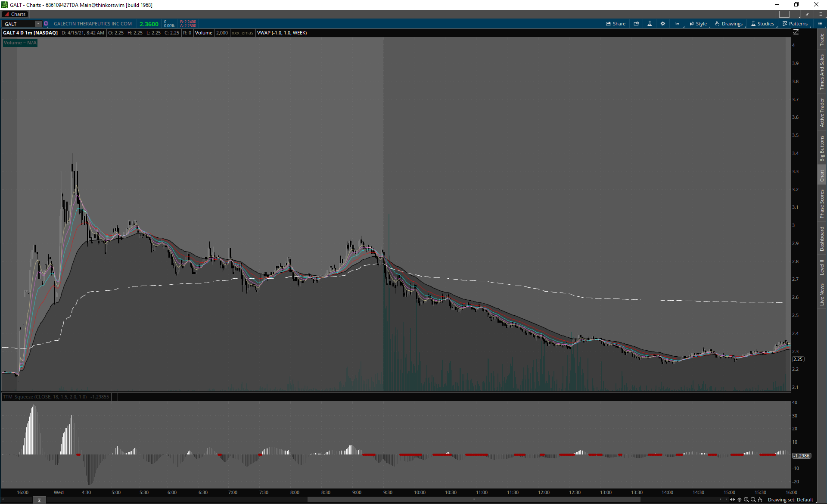Toggle the price axis auto-scale icon
The height and width of the screenshot is (504, 827).
[796, 32]
